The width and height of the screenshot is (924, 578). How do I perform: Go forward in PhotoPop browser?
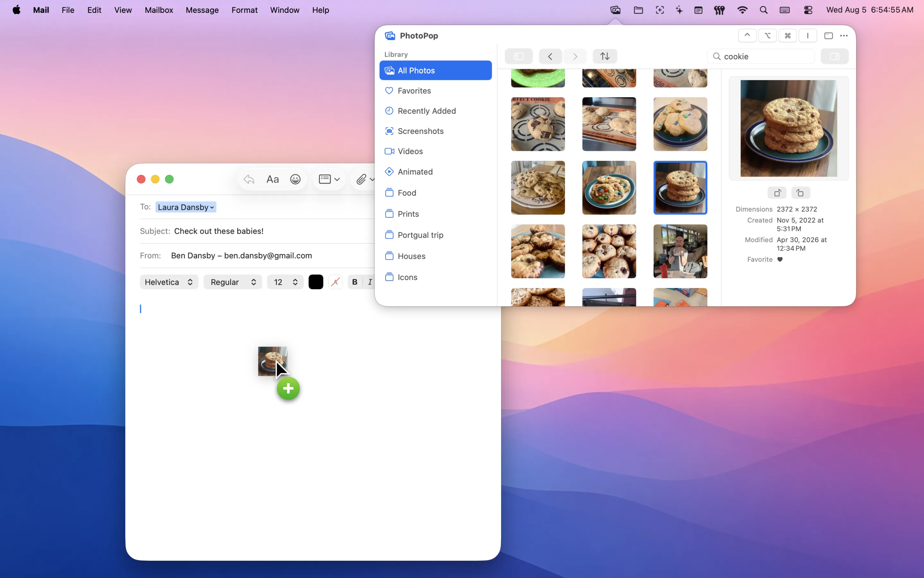575,56
